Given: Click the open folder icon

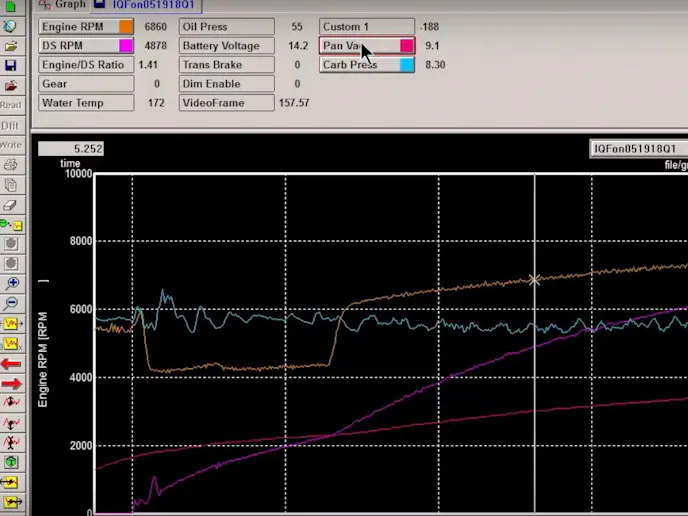Looking at the screenshot, I should [11, 45].
